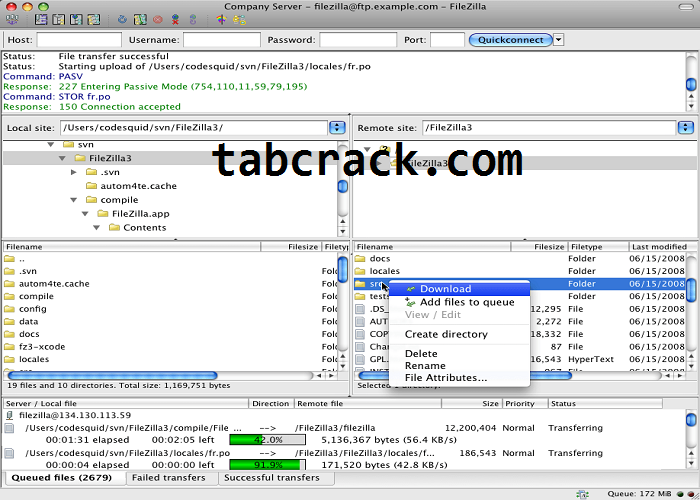
Task: Select the local locales folder row
Action: (x=170, y=359)
